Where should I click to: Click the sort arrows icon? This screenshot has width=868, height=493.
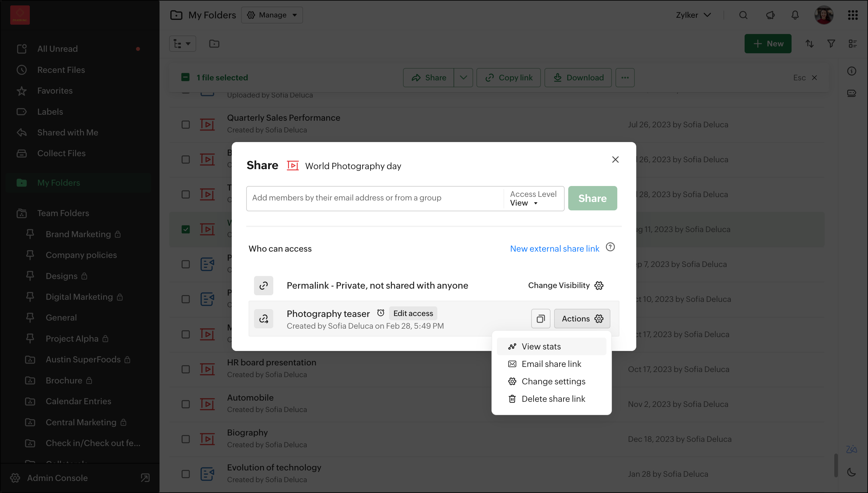coord(809,44)
